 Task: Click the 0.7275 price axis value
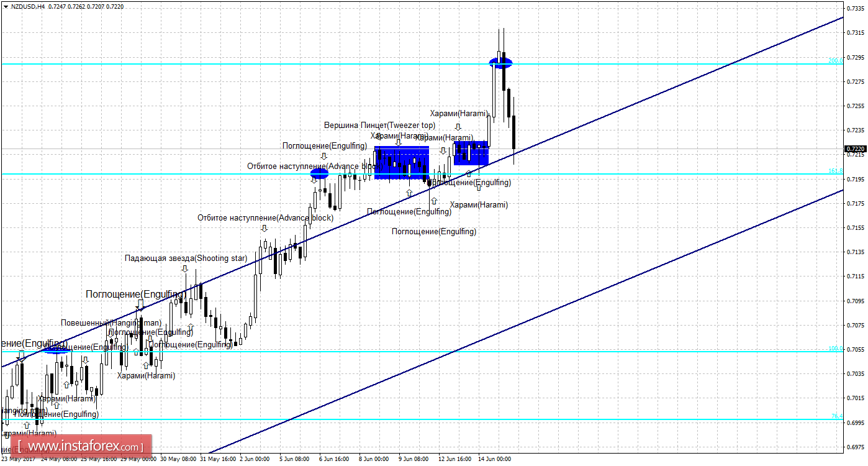tap(856, 81)
